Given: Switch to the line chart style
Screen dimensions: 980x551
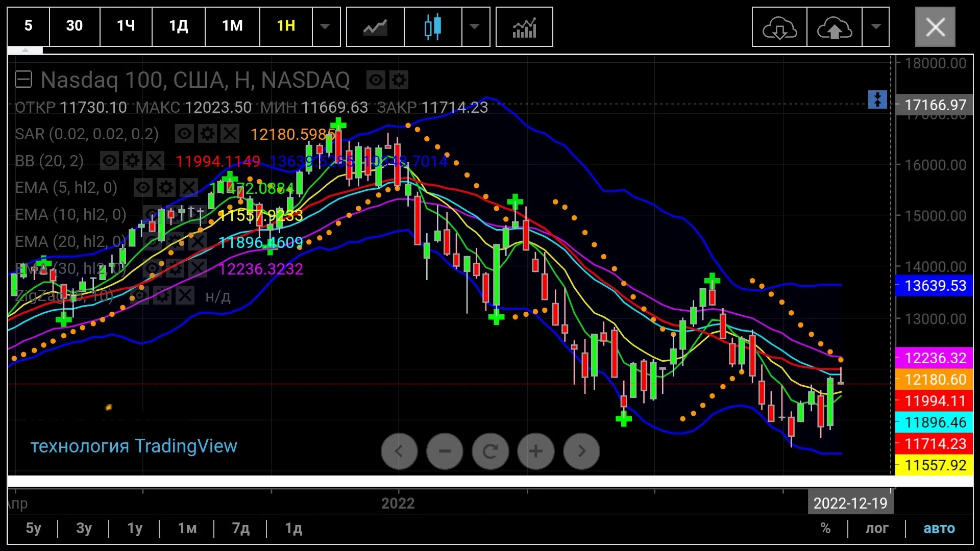Looking at the screenshot, I should (375, 27).
